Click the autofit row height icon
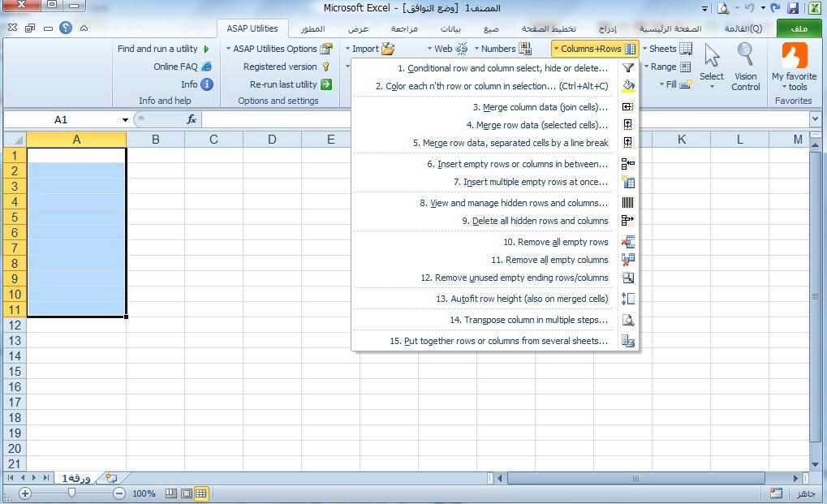 point(627,299)
